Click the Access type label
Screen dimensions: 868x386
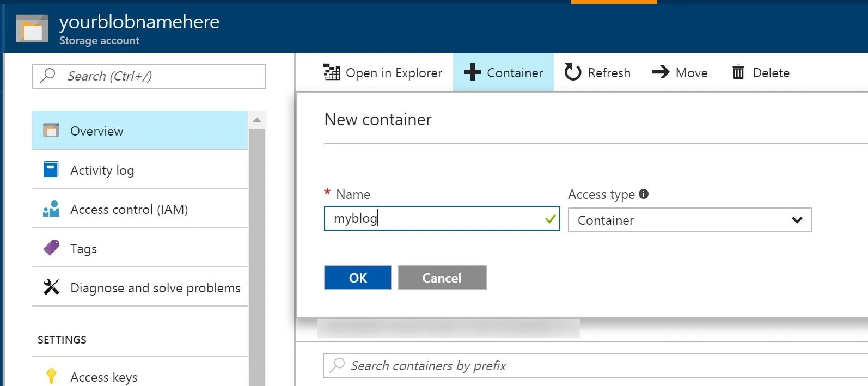[x=602, y=194]
